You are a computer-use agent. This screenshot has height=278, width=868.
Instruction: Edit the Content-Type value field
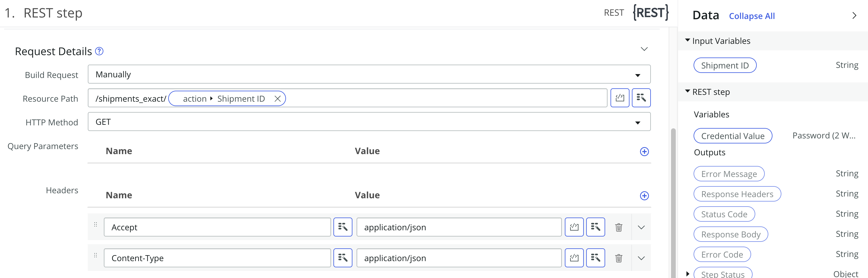(459, 258)
